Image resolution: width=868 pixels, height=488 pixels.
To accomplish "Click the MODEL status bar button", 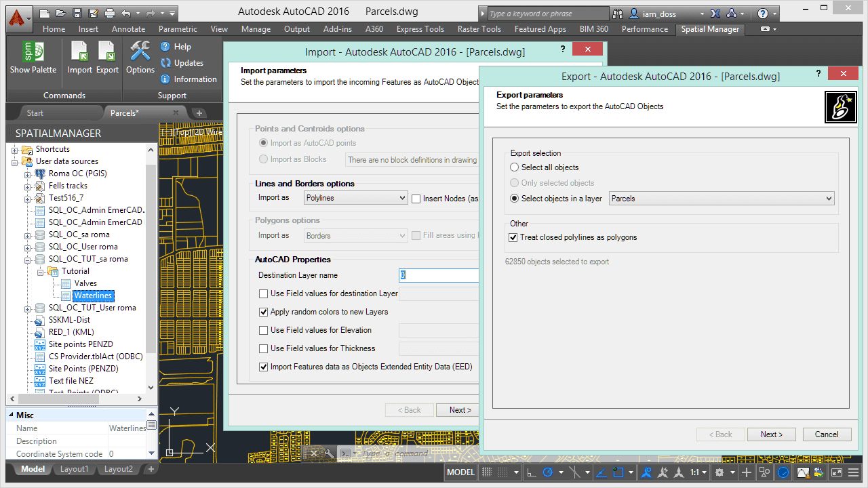I will [x=460, y=472].
